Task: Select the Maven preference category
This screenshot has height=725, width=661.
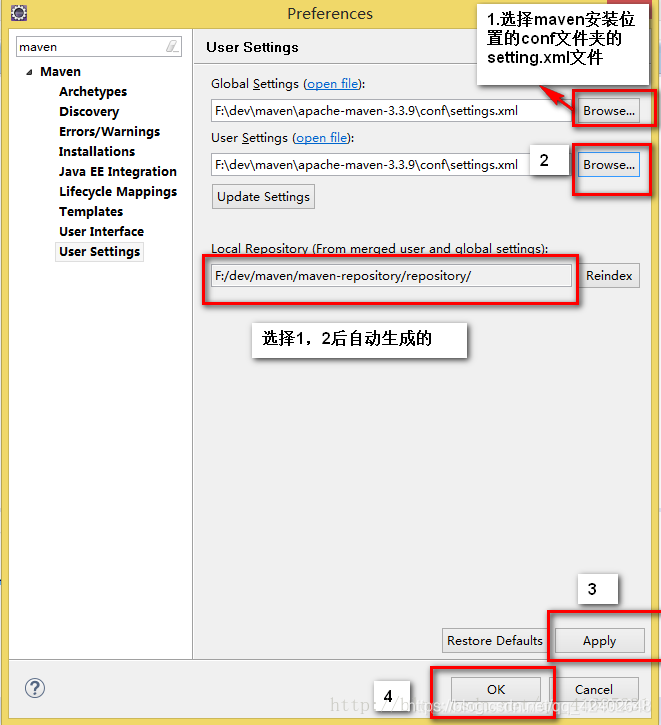Action: (x=61, y=72)
